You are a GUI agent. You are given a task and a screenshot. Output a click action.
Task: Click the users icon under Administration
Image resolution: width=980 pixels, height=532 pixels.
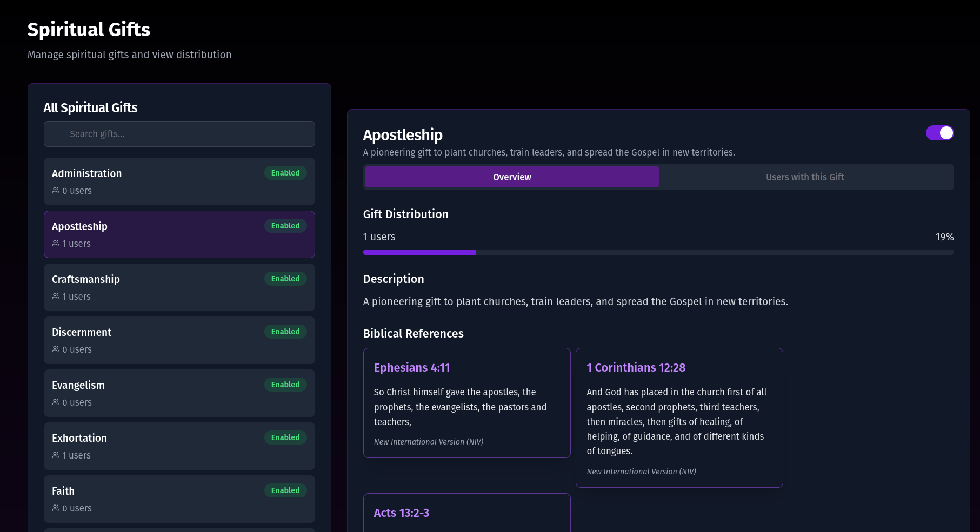56,191
